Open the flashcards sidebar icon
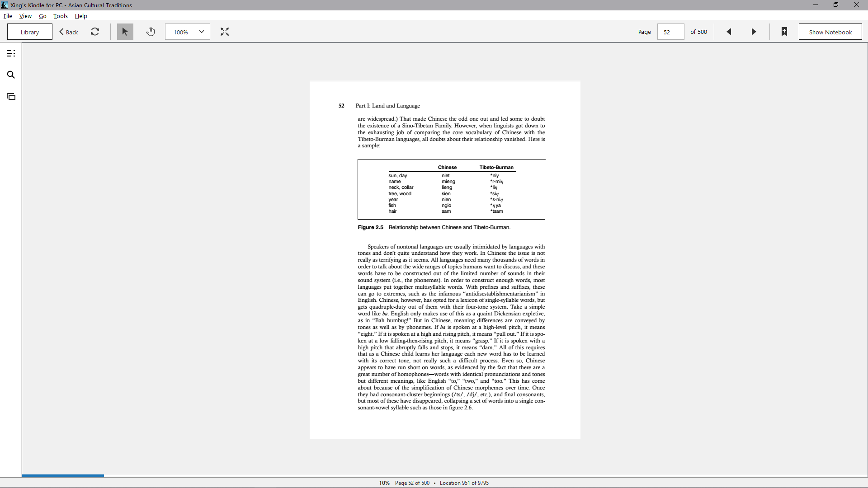This screenshot has height=488, width=868. 11,97
